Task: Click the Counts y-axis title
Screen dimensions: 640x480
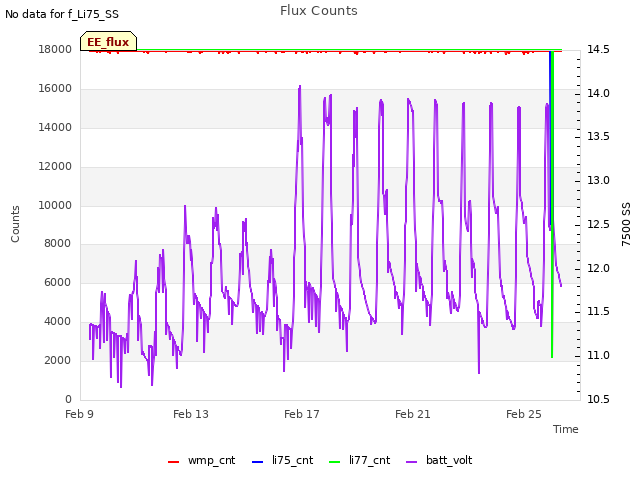Action: pyautogui.click(x=15, y=224)
